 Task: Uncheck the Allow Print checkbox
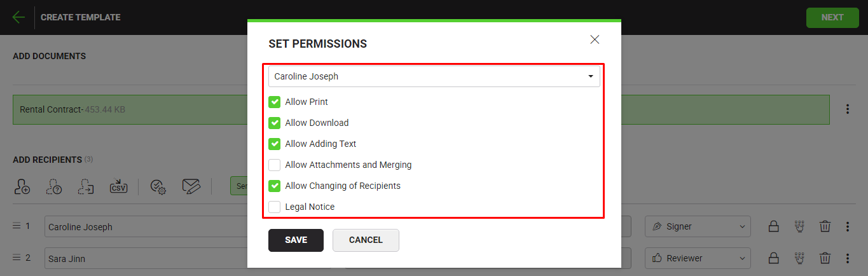click(275, 102)
